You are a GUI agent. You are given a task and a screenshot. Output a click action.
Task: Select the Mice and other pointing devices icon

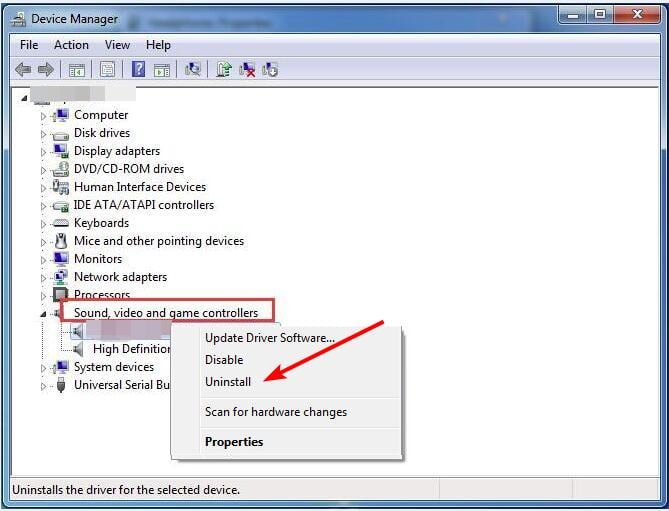coord(61,241)
